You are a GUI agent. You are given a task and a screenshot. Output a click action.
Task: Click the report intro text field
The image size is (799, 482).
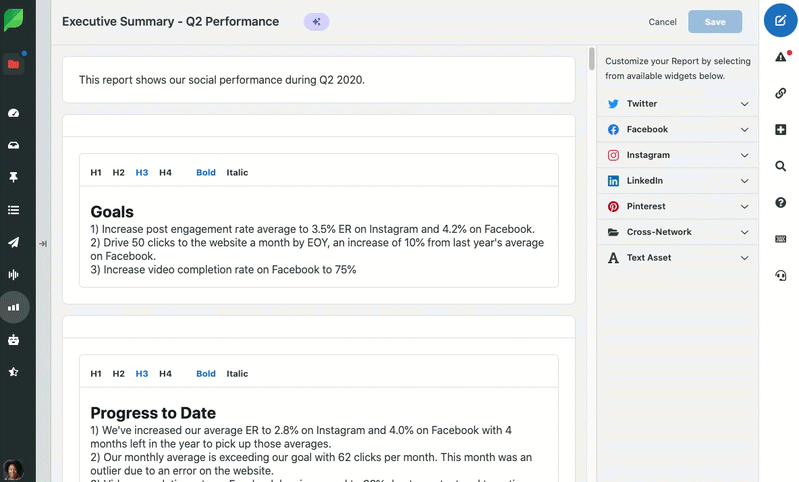[x=318, y=80]
